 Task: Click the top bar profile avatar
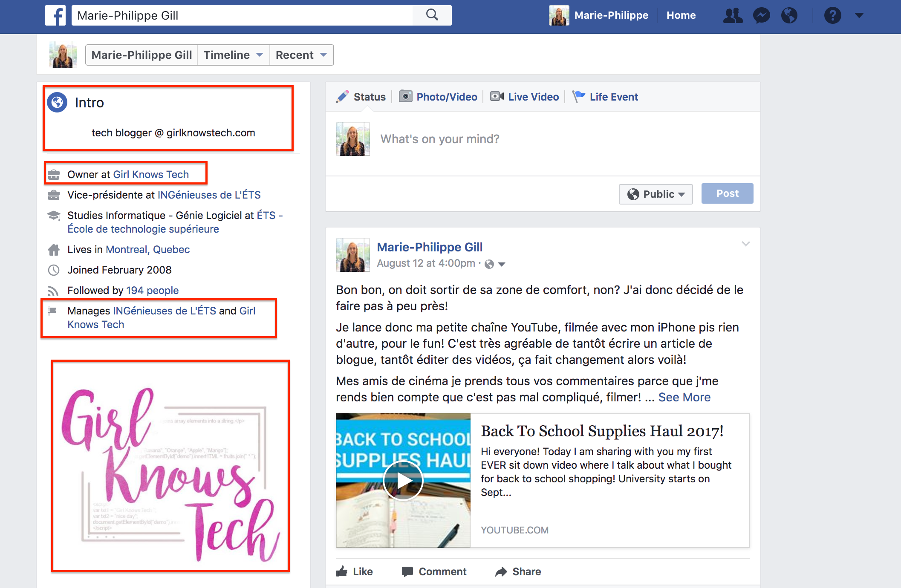[x=559, y=15]
